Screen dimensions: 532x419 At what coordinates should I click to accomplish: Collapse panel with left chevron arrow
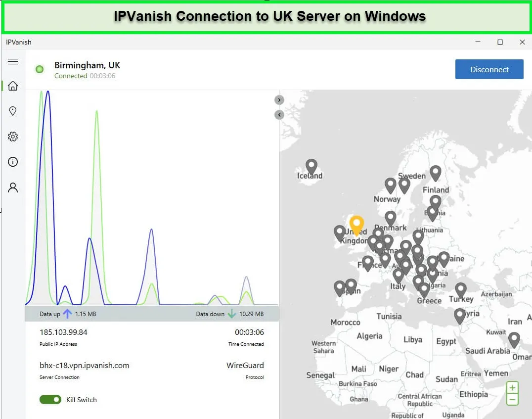(x=279, y=115)
